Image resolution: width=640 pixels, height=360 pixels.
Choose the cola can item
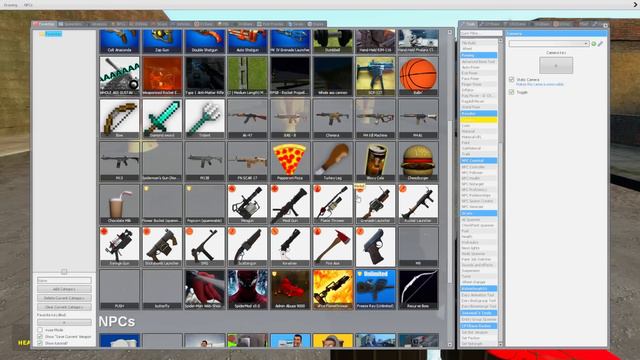coord(376,162)
